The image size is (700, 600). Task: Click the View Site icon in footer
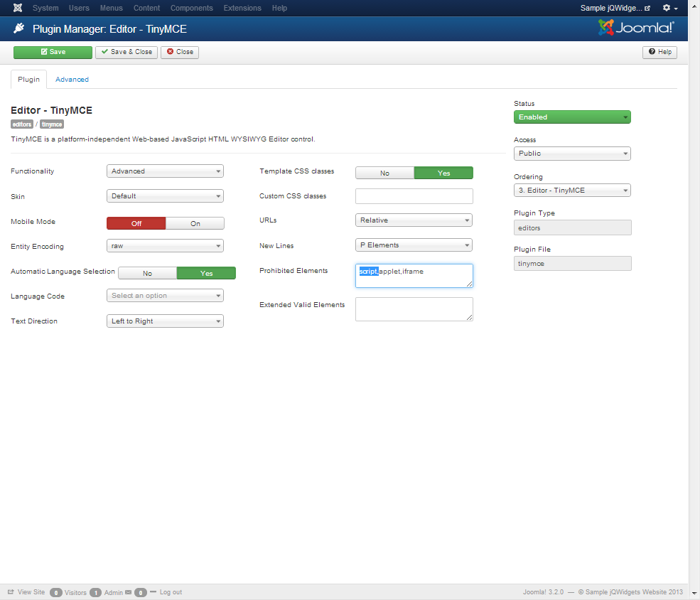tap(11, 592)
